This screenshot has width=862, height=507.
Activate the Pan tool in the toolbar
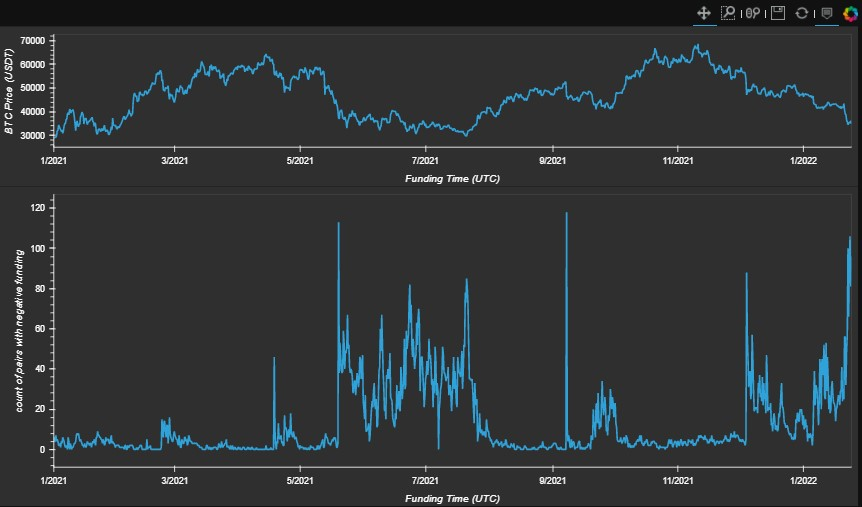[x=703, y=13]
